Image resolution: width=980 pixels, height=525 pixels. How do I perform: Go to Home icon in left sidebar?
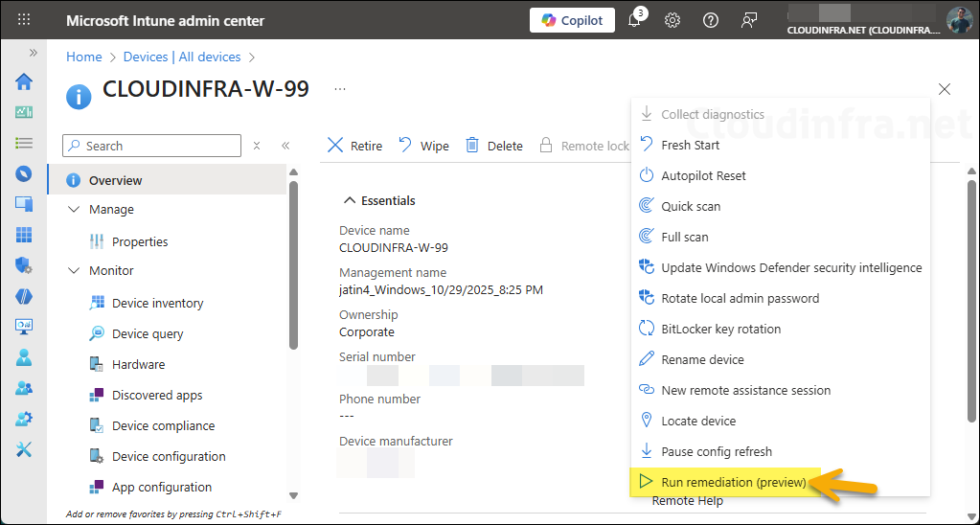click(x=24, y=81)
